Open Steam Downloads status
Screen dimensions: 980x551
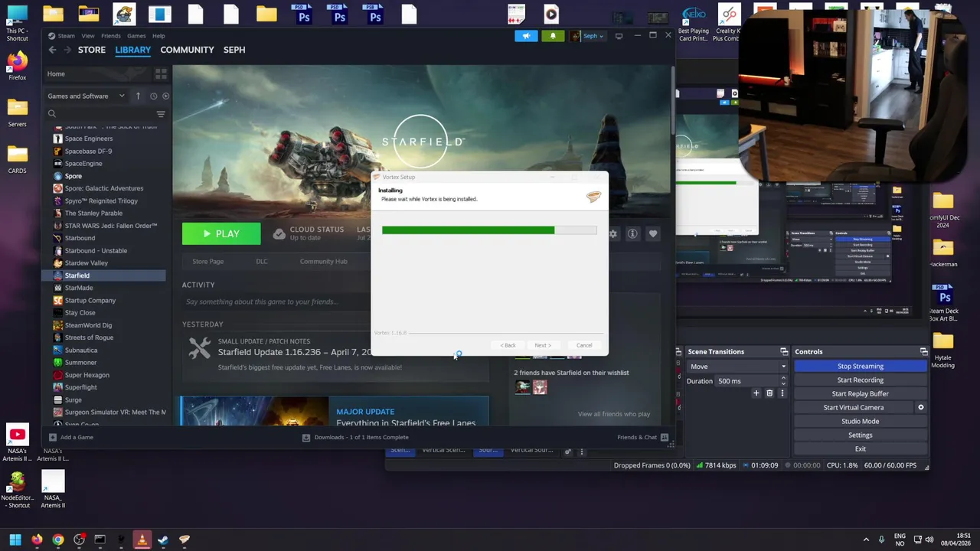click(355, 437)
